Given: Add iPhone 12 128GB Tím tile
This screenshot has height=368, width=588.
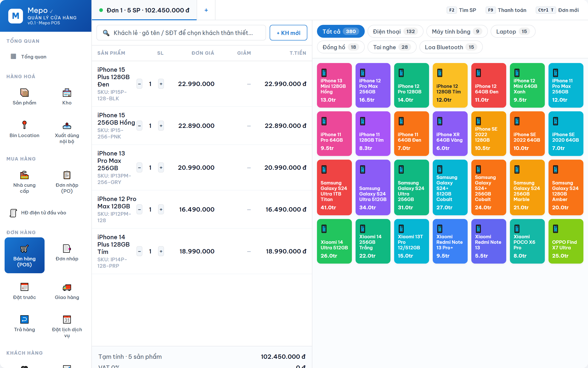Looking at the screenshot, I should pos(450,85).
